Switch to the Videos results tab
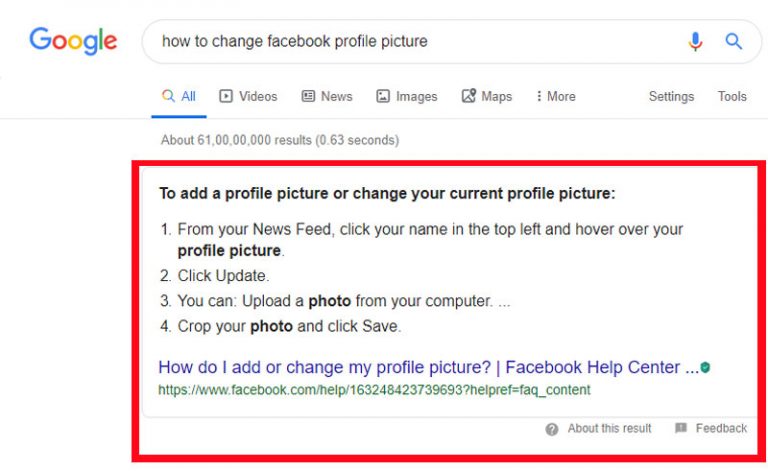This screenshot has height=471, width=768. click(x=257, y=96)
